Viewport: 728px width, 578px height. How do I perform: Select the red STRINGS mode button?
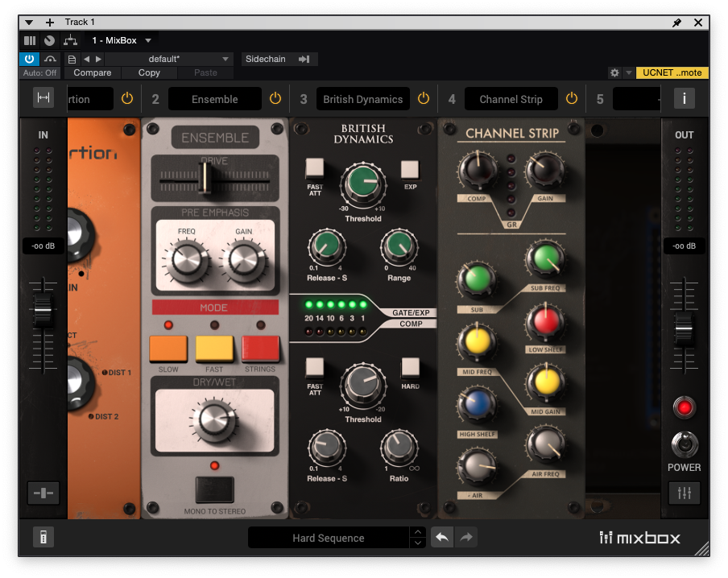point(260,349)
